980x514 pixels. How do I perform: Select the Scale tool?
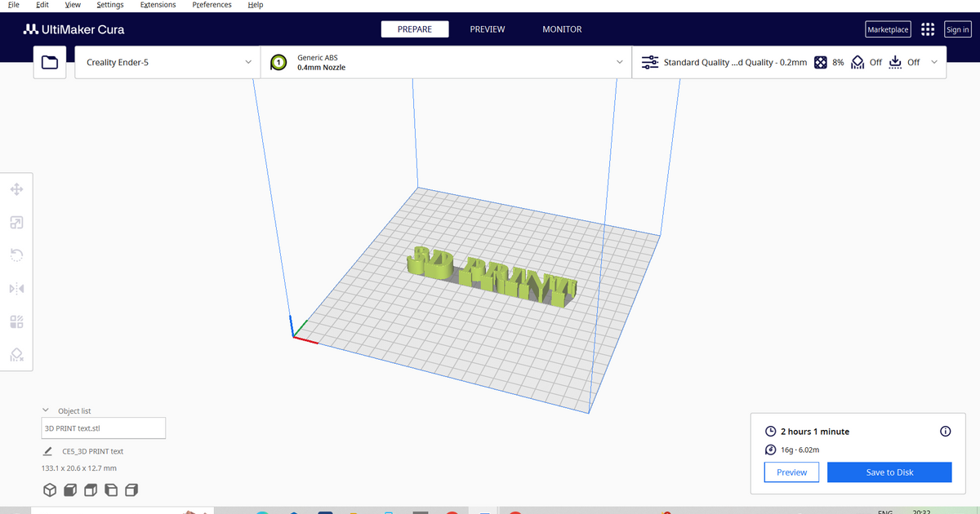[16, 223]
